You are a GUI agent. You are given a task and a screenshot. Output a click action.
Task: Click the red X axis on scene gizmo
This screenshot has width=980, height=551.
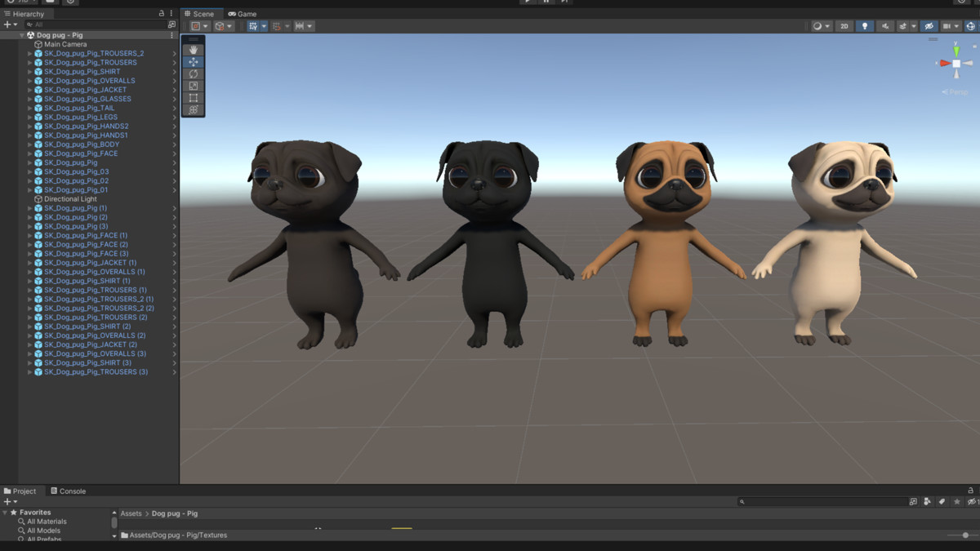(944, 63)
